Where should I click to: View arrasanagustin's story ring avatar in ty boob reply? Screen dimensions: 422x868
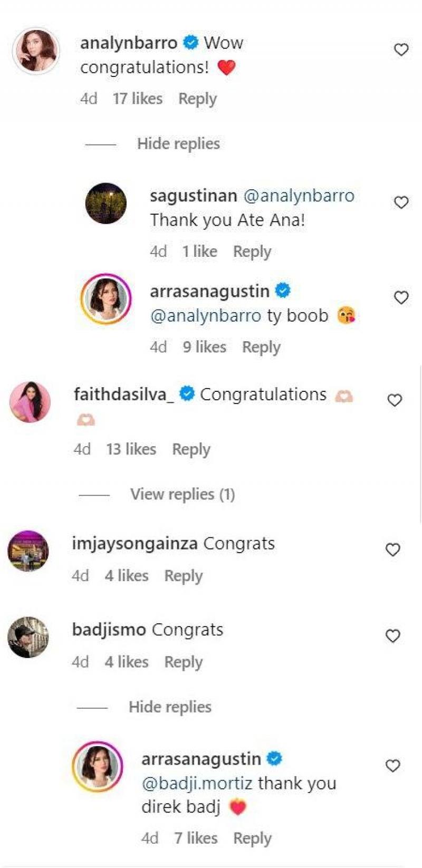[x=106, y=298]
